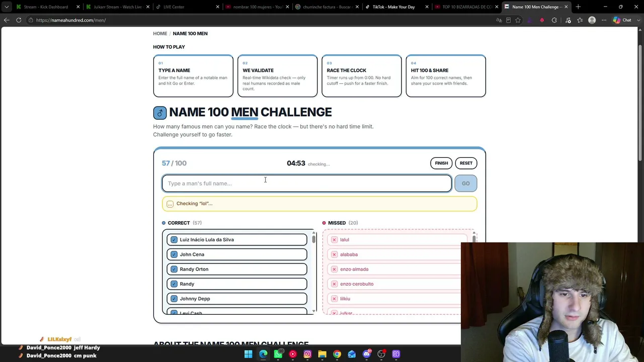Open browser settings three-dot menu
644x362 pixels.
[604, 20]
